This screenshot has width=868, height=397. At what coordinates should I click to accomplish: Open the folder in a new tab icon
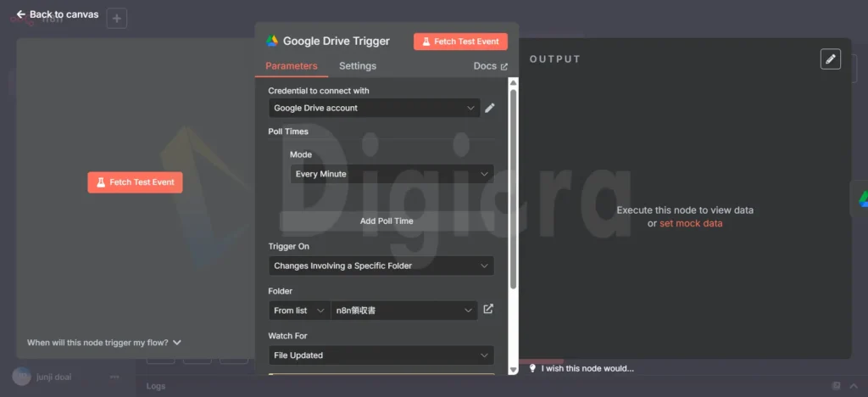488,309
